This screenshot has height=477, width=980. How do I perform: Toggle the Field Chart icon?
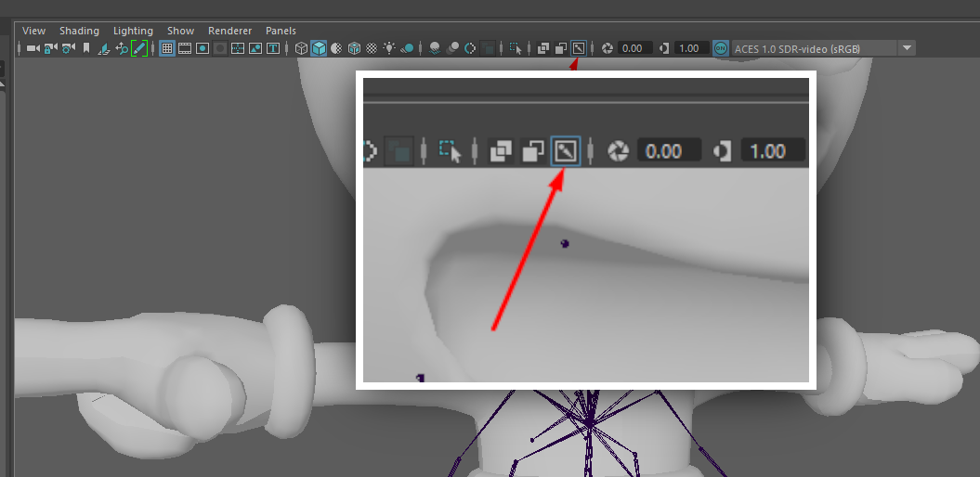coord(238,48)
